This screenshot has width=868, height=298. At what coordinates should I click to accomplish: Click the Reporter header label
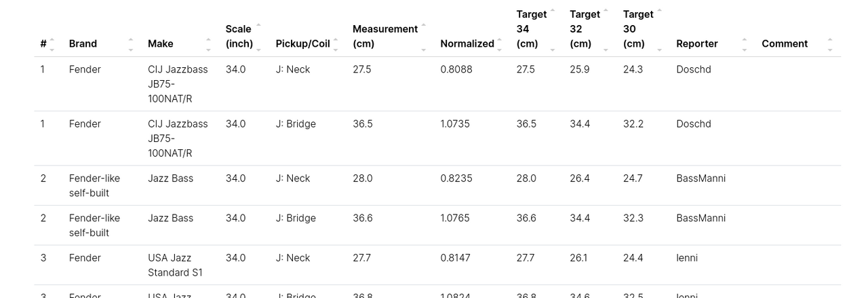pyautogui.click(x=696, y=44)
